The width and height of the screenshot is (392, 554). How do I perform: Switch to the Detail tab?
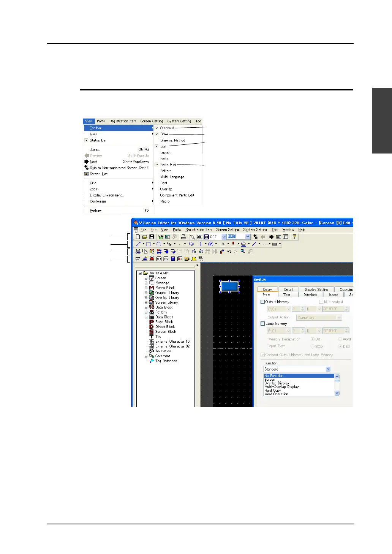[x=288, y=289]
